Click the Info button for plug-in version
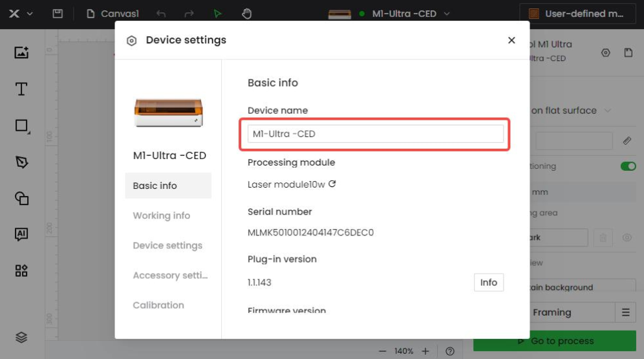 (x=489, y=283)
